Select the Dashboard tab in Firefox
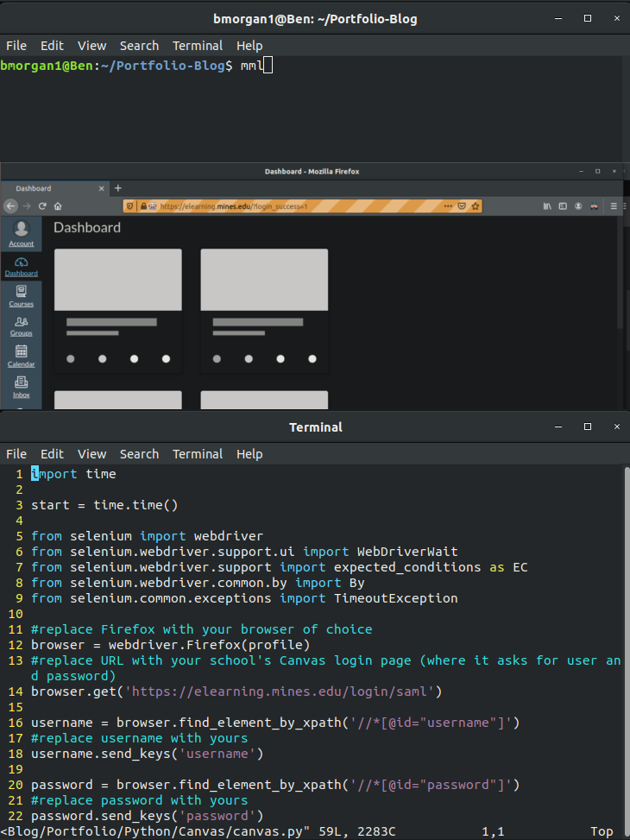Screen dimensions: 630x840 pos(54,188)
